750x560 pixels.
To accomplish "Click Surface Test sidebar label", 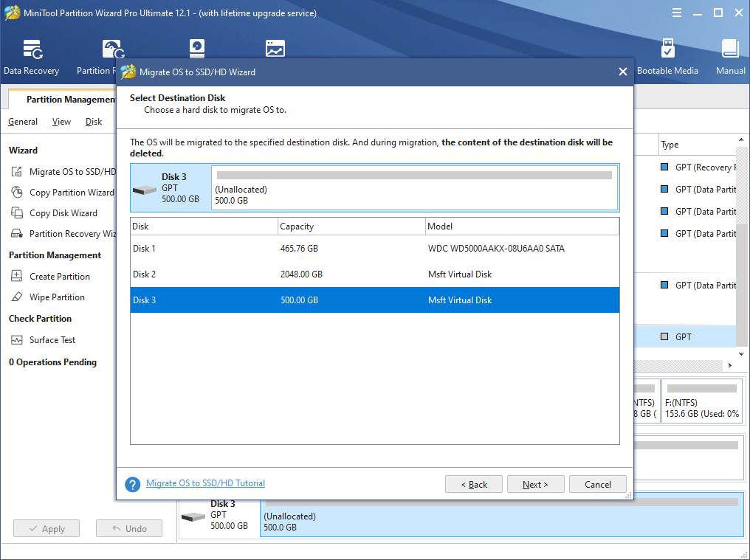I will tap(52, 340).
